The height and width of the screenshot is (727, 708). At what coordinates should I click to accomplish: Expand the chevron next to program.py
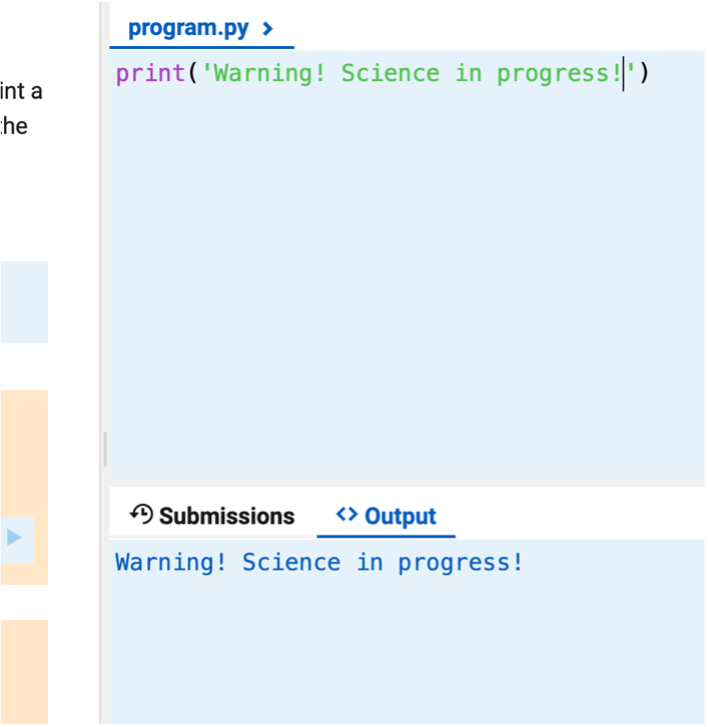268,29
